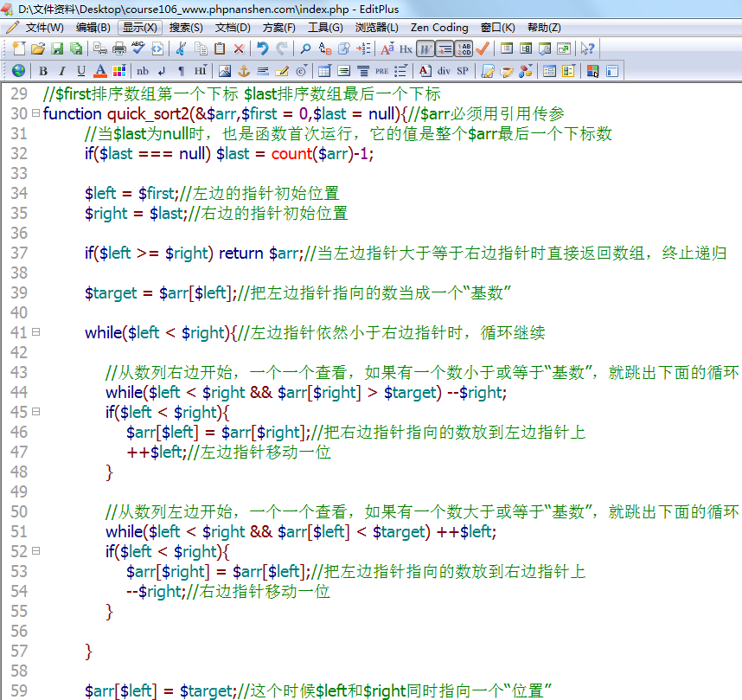Insert SP span tag

click(x=463, y=71)
